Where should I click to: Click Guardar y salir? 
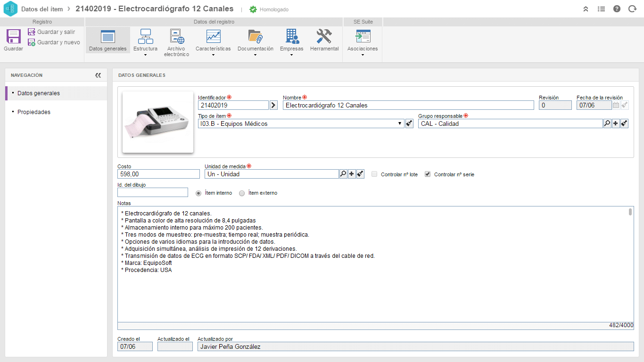click(x=51, y=32)
